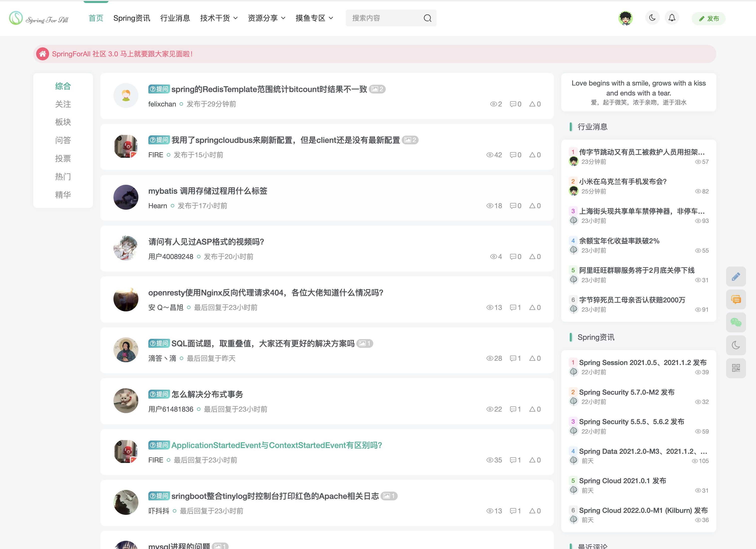The image size is (756, 549).
Task: Click the Spring资讯 sidebar section heading
Action: [x=596, y=337]
